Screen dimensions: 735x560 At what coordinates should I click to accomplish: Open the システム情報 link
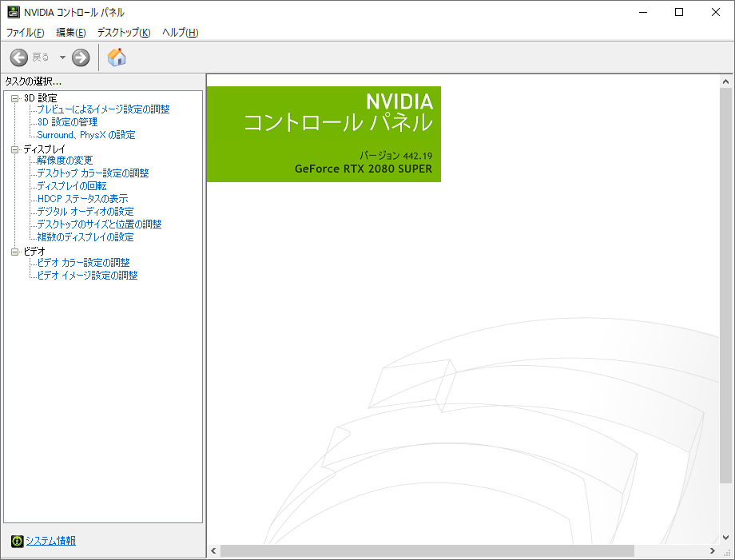[50, 542]
